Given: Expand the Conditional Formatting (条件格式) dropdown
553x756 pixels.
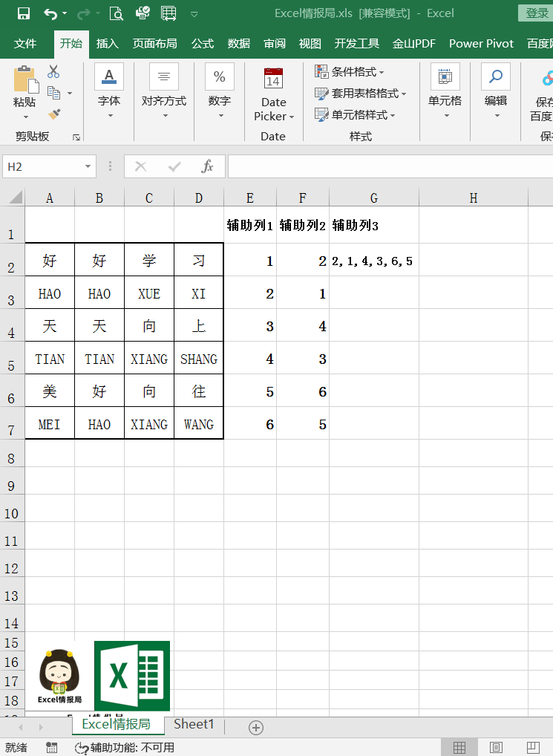Looking at the screenshot, I should click(x=350, y=72).
